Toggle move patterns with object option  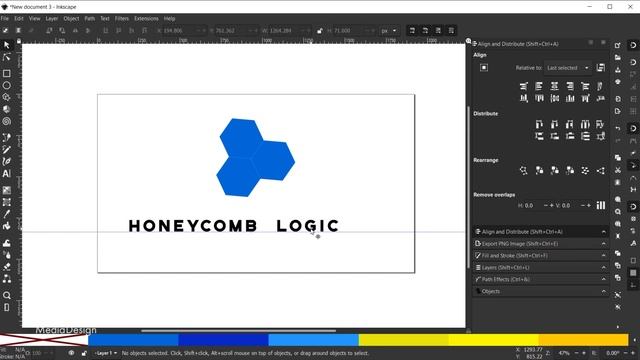click(x=451, y=31)
